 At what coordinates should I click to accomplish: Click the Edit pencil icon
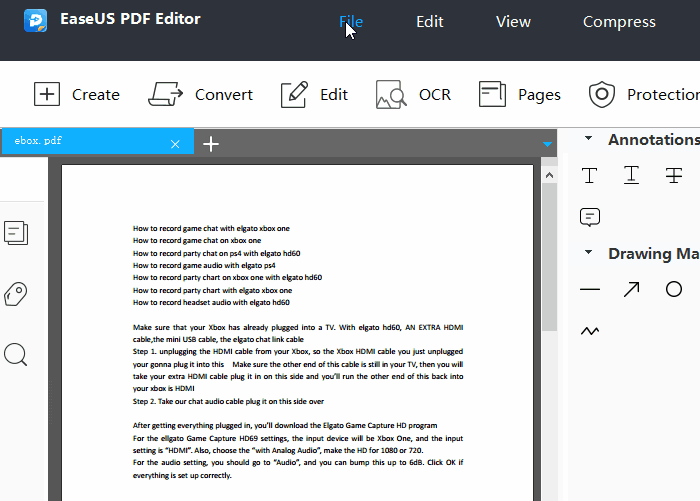click(x=294, y=94)
